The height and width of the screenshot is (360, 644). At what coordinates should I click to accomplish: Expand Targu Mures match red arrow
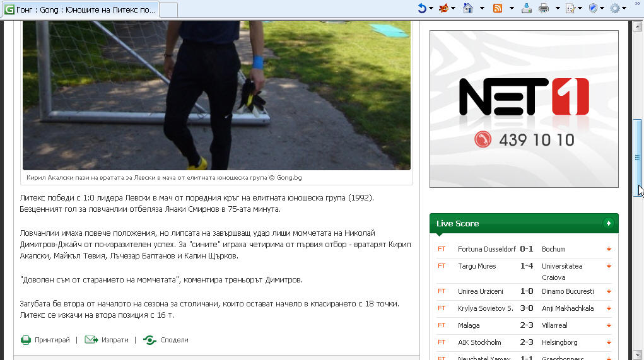[609, 267]
